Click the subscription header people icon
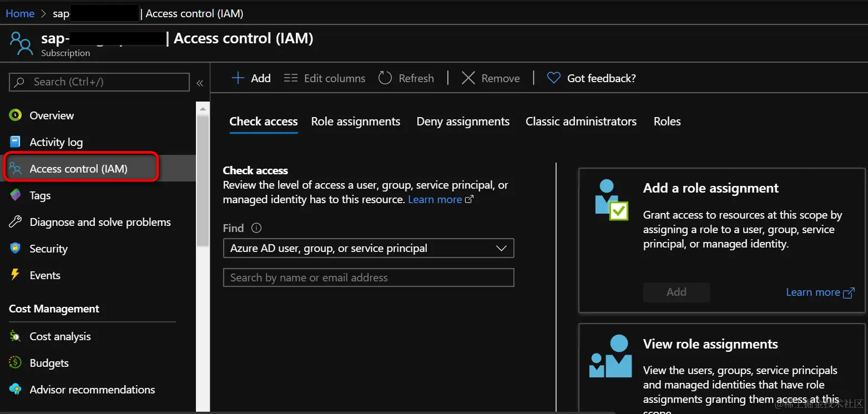This screenshot has width=868, height=414. pos(22,43)
